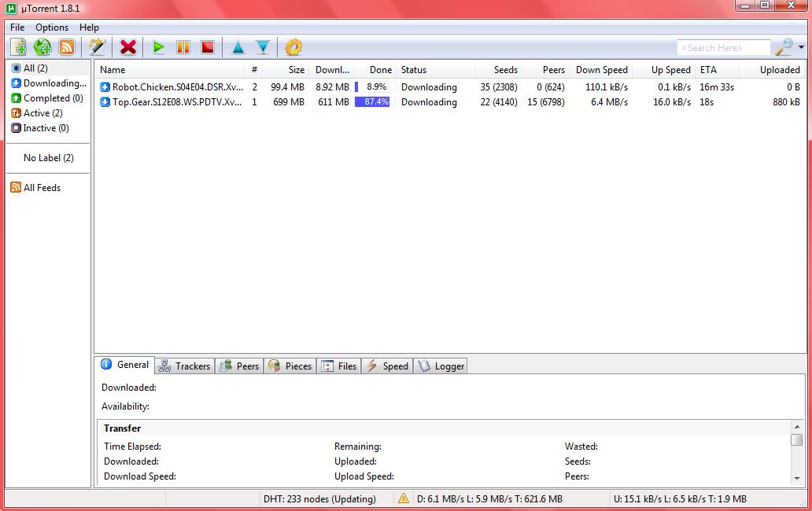This screenshot has width=812, height=511.
Task: Sort torrents by the Down Speed column
Action: pos(601,70)
